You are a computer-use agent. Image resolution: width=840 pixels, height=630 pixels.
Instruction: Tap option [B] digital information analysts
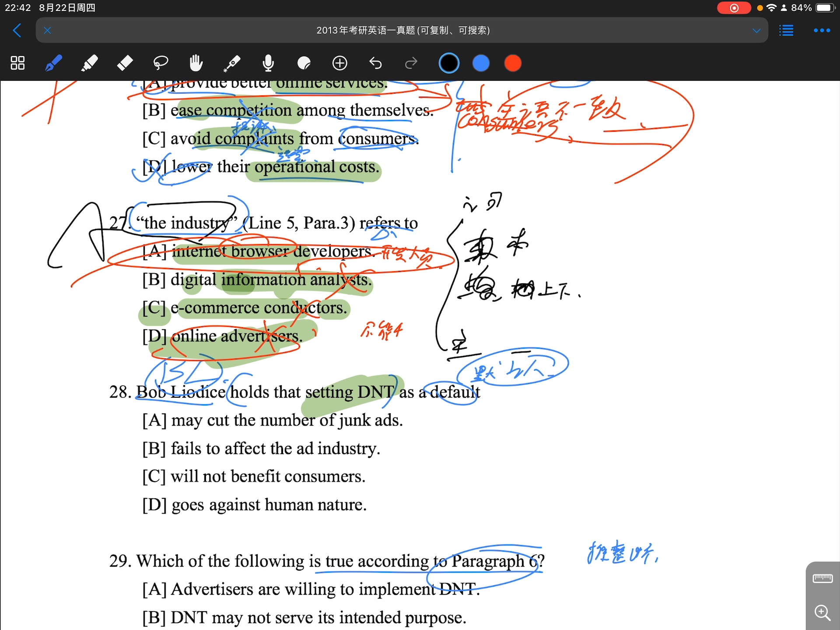[257, 280]
